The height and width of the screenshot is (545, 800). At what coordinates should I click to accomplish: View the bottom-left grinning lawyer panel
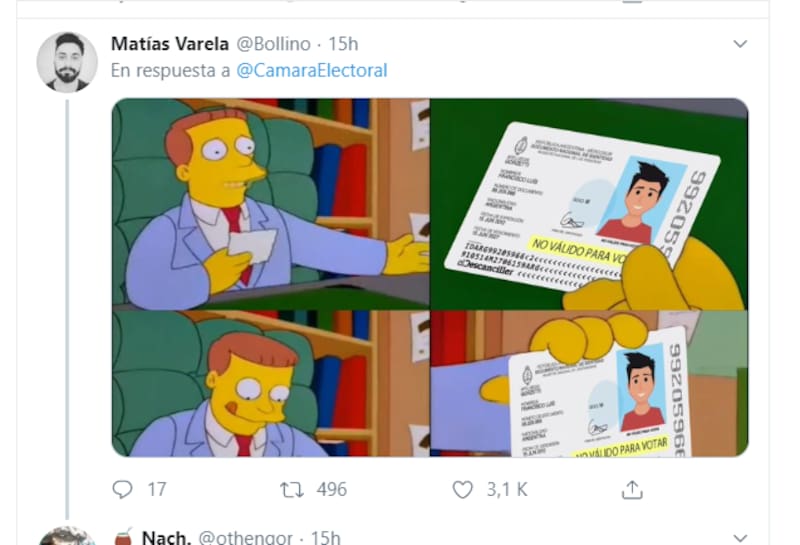coord(270,383)
